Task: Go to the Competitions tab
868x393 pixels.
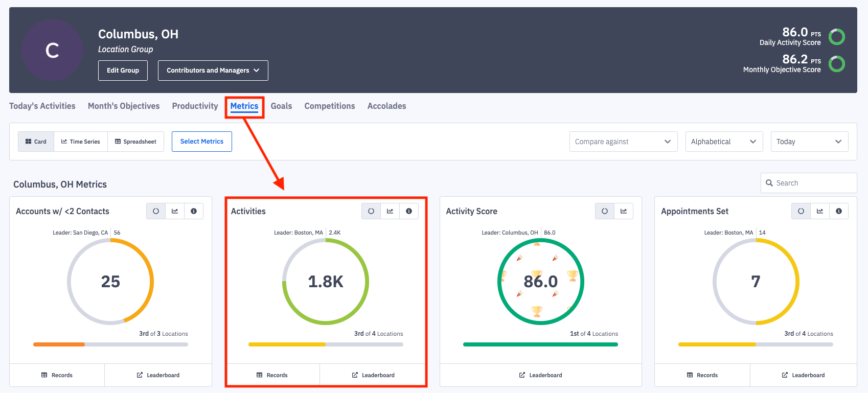Action: (x=330, y=106)
